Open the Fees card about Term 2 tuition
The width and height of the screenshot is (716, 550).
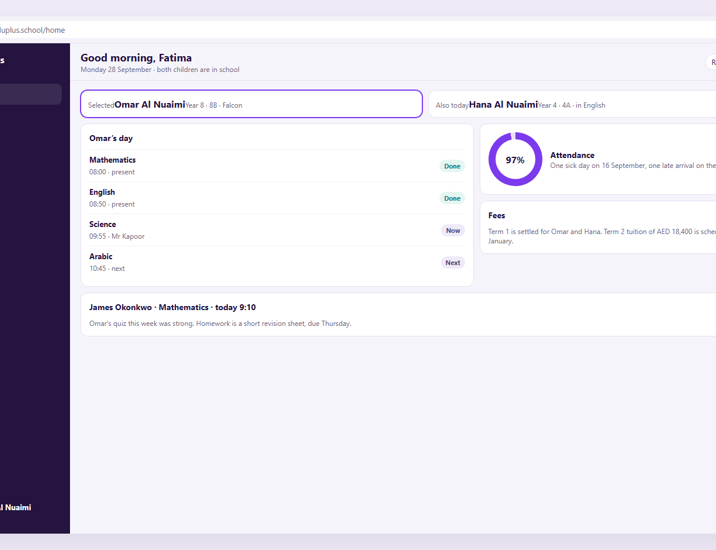598,227
